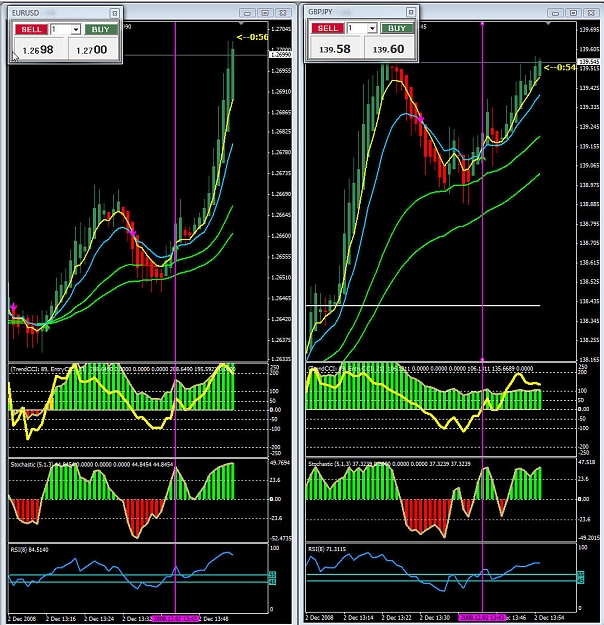Click the pink time marker on the EURUSD time axis
The image size is (604, 625).
(x=175, y=619)
